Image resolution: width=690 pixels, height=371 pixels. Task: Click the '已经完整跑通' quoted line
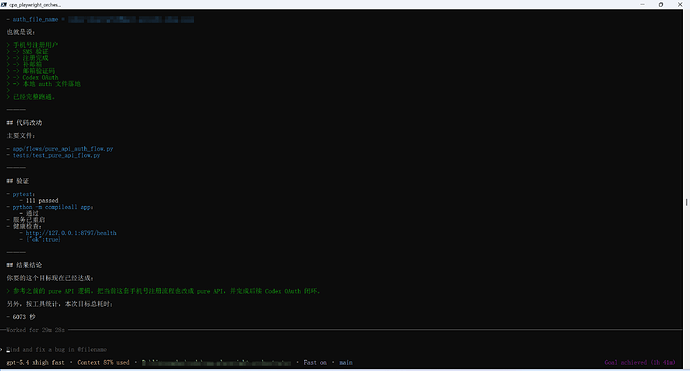pyautogui.click(x=34, y=97)
